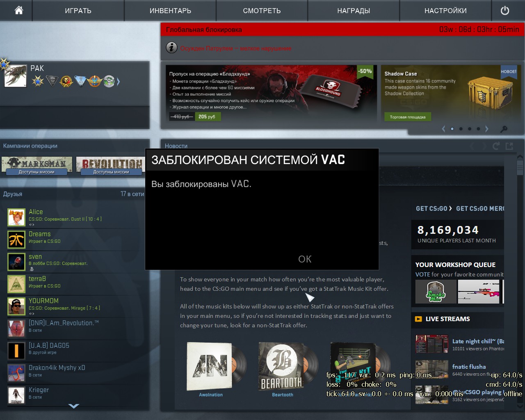Select the light blue triangular coin
This screenshot has width=525, height=420.
pyautogui.click(x=80, y=81)
